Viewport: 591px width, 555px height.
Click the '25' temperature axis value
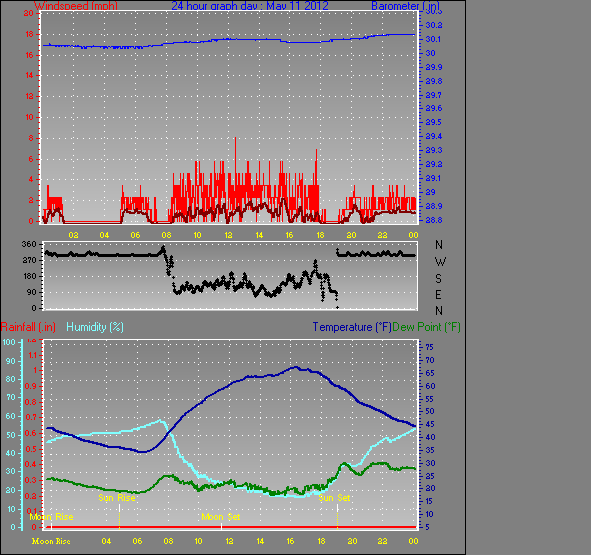(x=430, y=476)
